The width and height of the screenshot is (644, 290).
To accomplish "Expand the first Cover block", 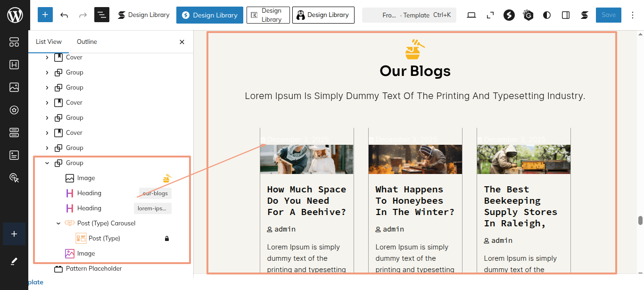I will (x=47, y=58).
